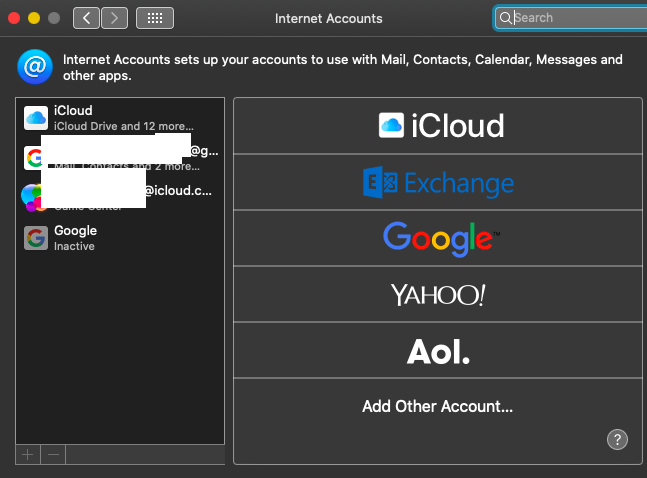This screenshot has width=647, height=478.
Task: Click the Google G icon of Gmail account
Action: point(33,158)
